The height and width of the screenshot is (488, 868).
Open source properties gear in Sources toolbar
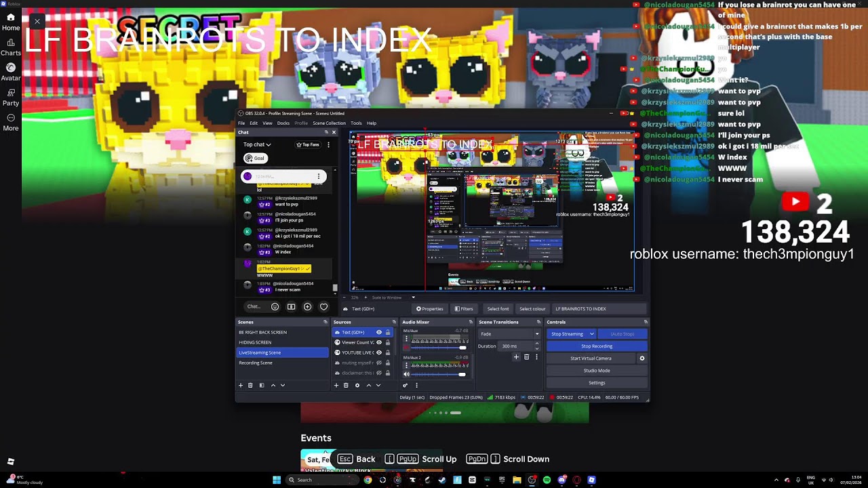pos(357,385)
